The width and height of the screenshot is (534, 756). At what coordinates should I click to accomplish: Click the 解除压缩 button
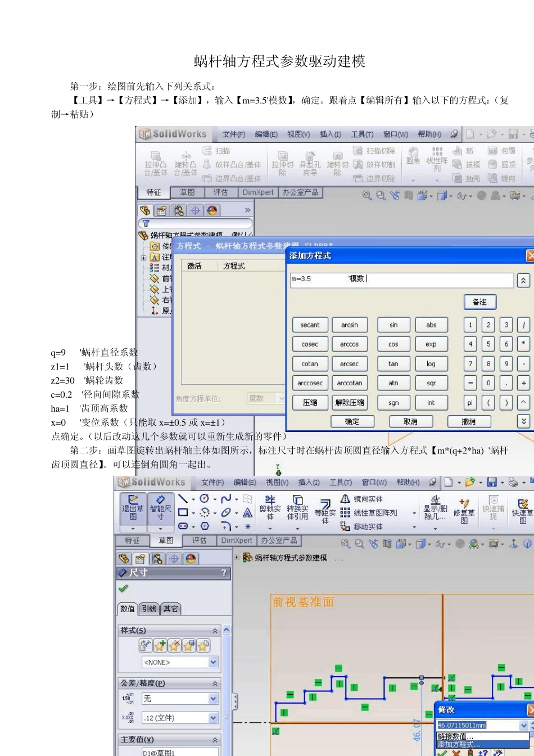coord(350,403)
